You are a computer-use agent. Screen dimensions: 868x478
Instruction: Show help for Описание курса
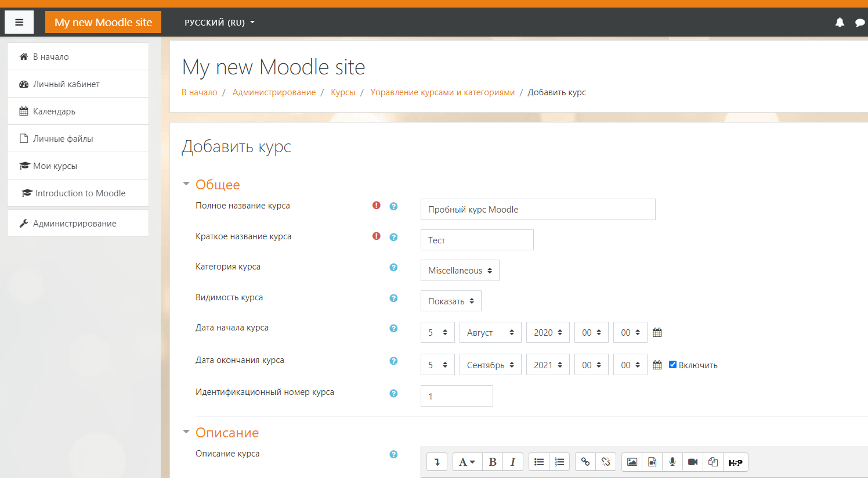point(393,454)
